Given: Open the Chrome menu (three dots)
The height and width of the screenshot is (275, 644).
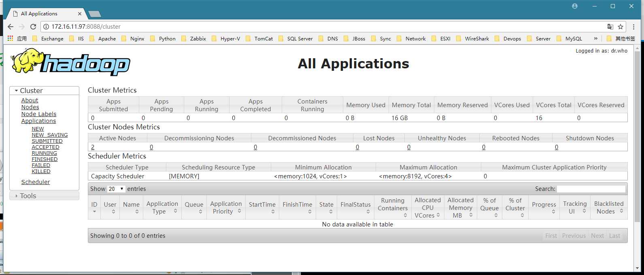Looking at the screenshot, I should pos(633,27).
